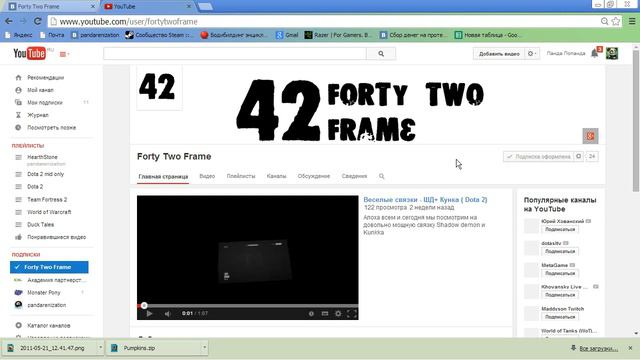
Task: Open Рекомендации in the sidebar
Action: (45, 78)
